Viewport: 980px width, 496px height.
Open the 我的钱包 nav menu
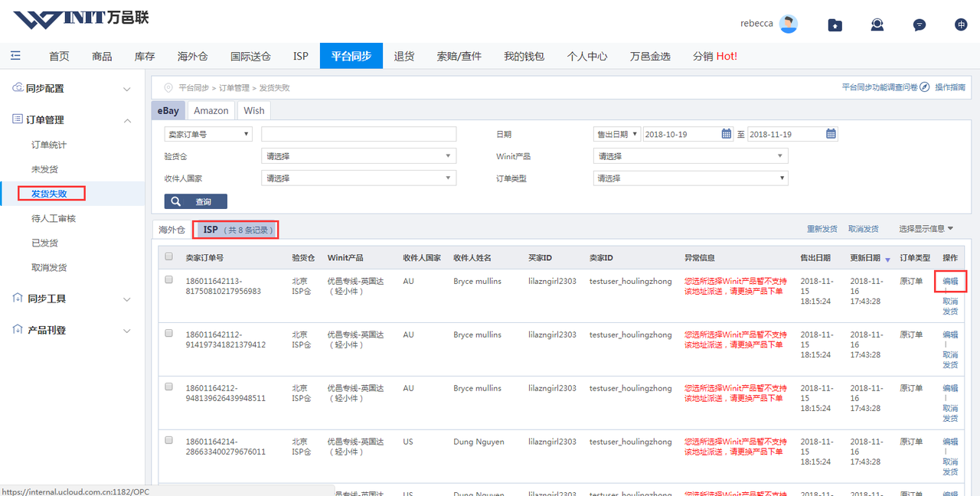click(x=524, y=56)
